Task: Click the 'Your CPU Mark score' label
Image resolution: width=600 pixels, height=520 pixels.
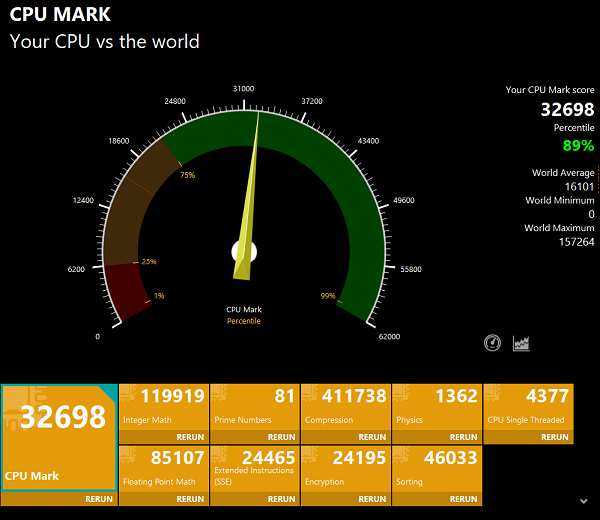Action: 550,90
